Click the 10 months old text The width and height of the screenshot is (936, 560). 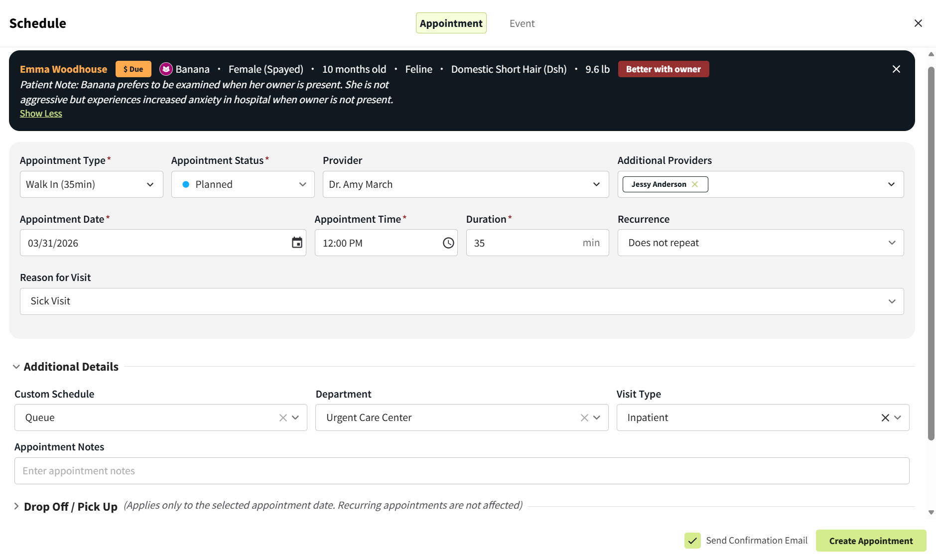coord(354,69)
